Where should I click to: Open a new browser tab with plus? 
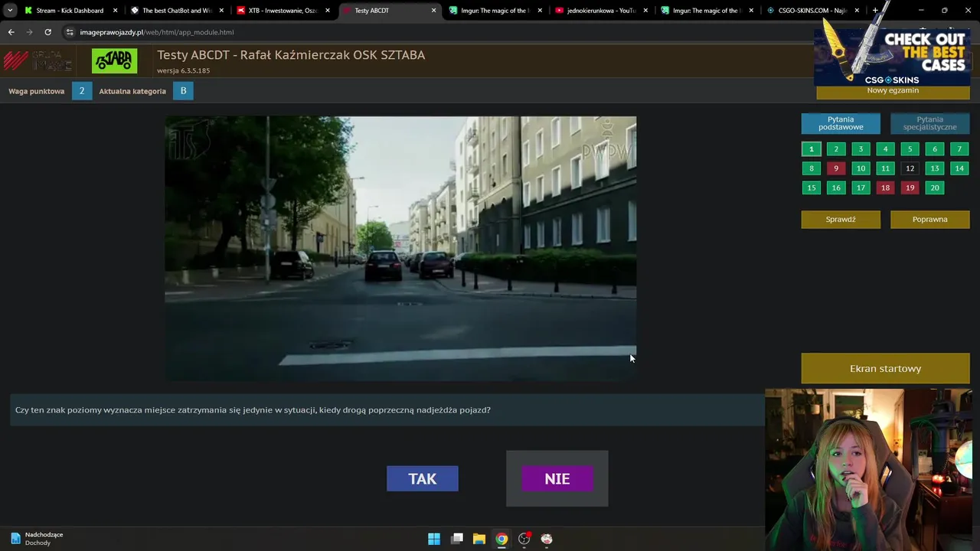pyautogui.click(x=875, y=11)
